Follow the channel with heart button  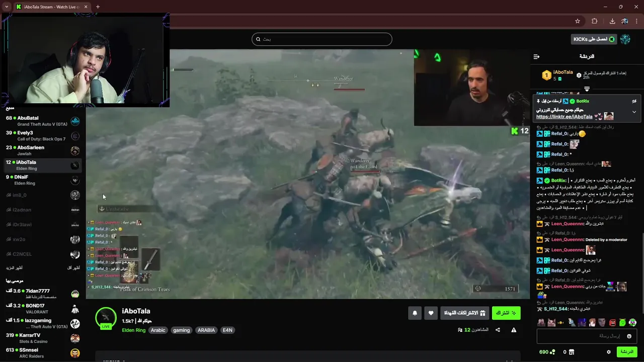coord(431,313)
